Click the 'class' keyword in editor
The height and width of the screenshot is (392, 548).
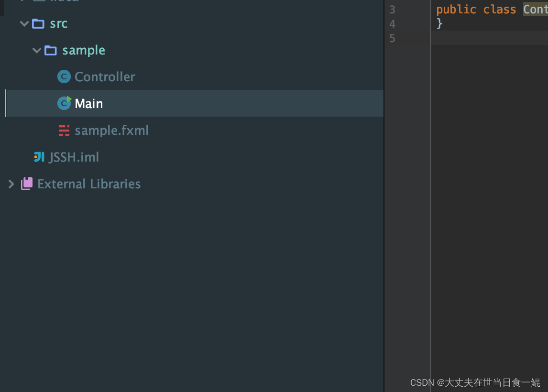coord(499,10)
